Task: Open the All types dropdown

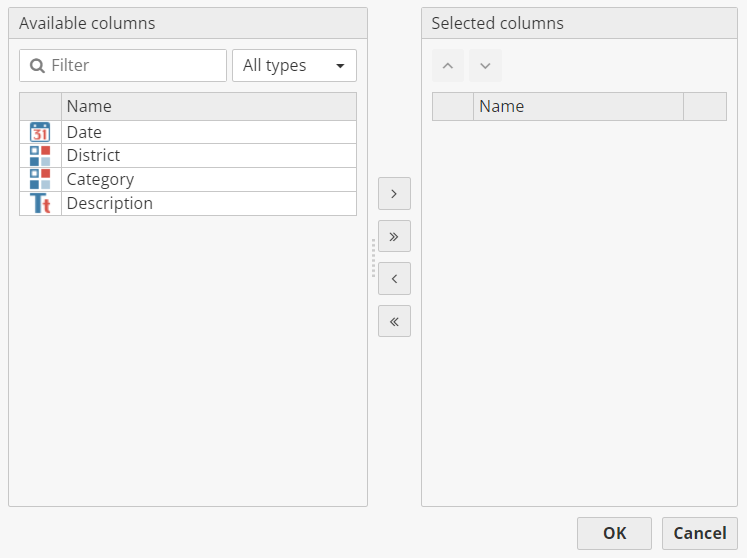Action: (294, 66)
